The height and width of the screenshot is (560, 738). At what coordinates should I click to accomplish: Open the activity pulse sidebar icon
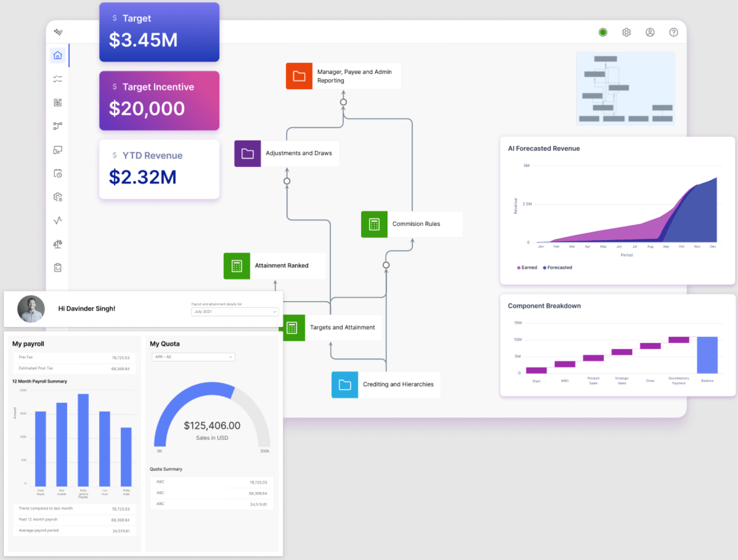[58, 220]
